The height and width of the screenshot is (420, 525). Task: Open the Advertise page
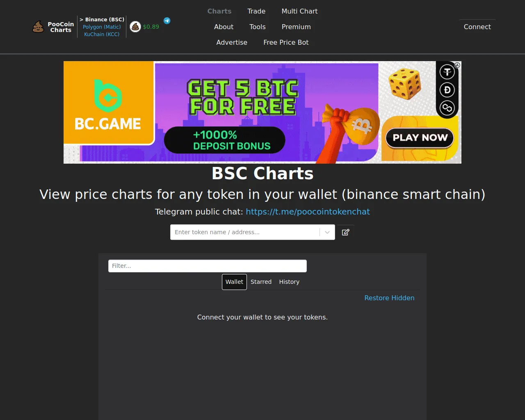click(x=232, y=42)
